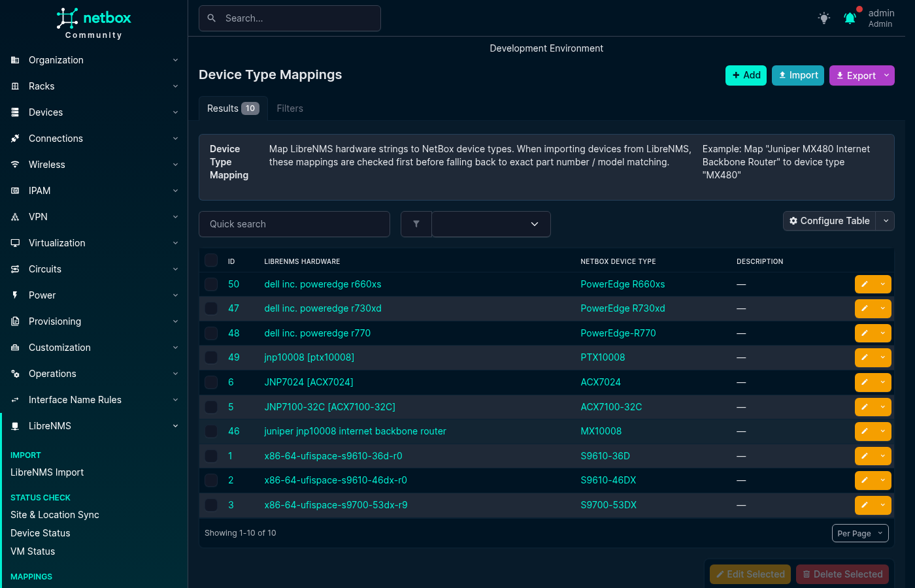Click the Racks sidebar icon
The image size is (915, 588).
tap(15, 86)
